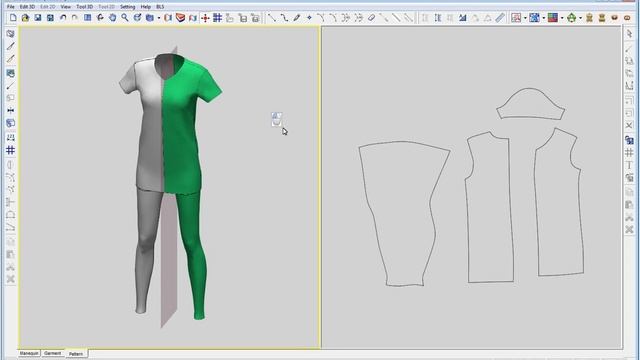Click the Save icon

tap(38, 18)
